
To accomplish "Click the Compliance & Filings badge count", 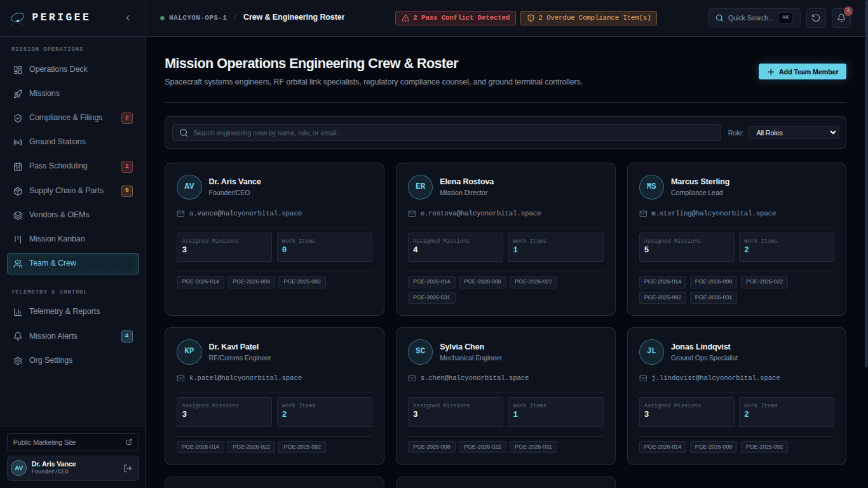I will [x=127, y=118].
